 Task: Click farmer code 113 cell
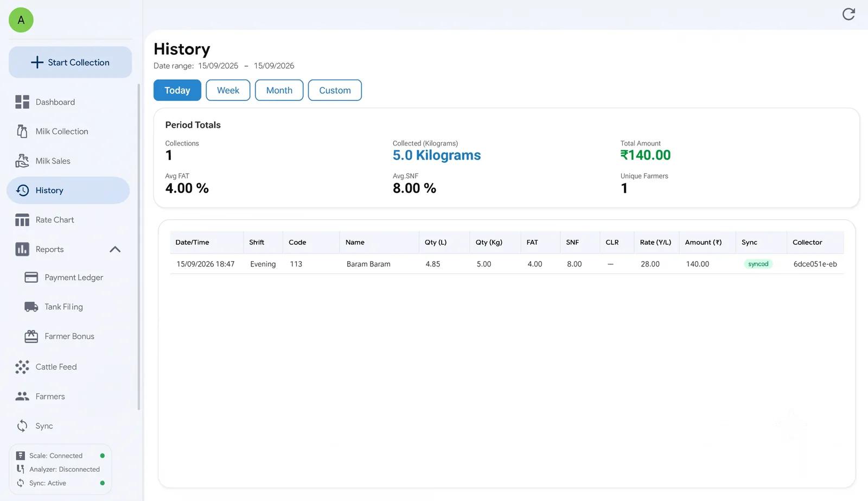pos(296,264)
